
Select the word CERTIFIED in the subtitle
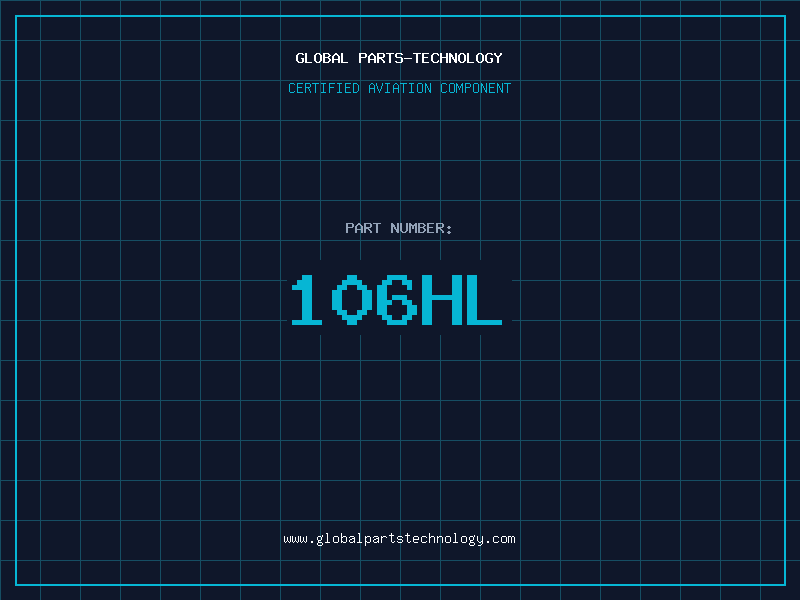pos(324,88)
